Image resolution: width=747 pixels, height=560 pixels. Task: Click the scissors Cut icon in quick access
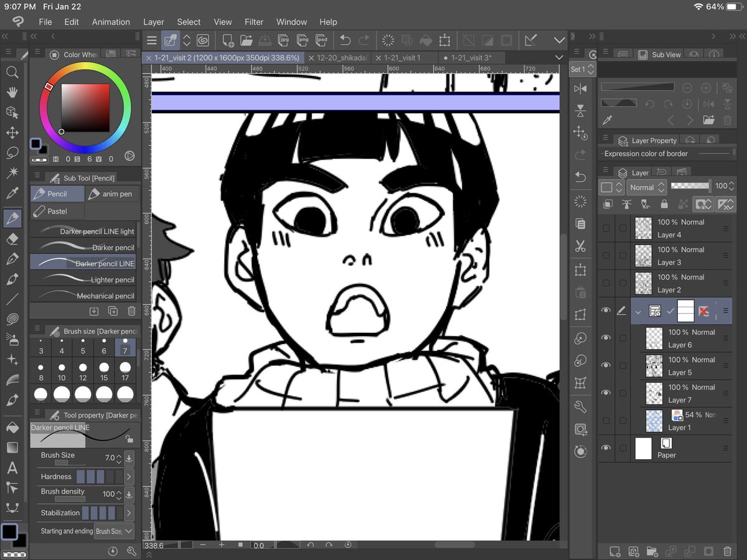580,246
